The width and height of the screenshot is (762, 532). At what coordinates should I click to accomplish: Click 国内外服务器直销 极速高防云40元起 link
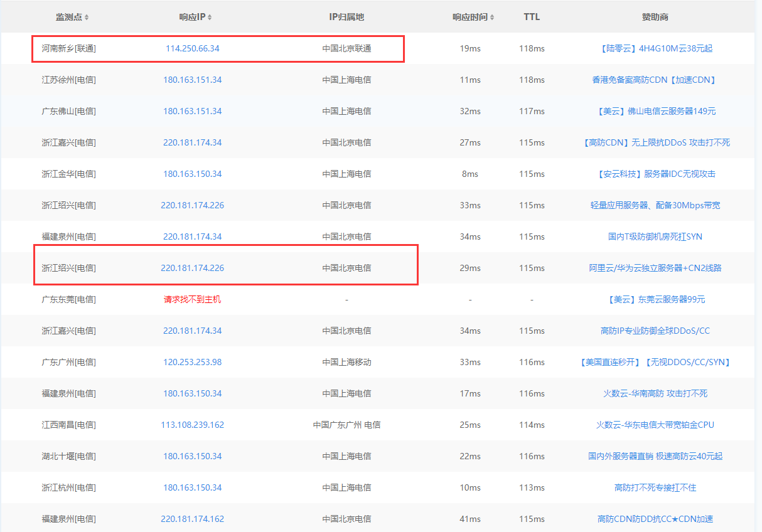coord(655,456)
